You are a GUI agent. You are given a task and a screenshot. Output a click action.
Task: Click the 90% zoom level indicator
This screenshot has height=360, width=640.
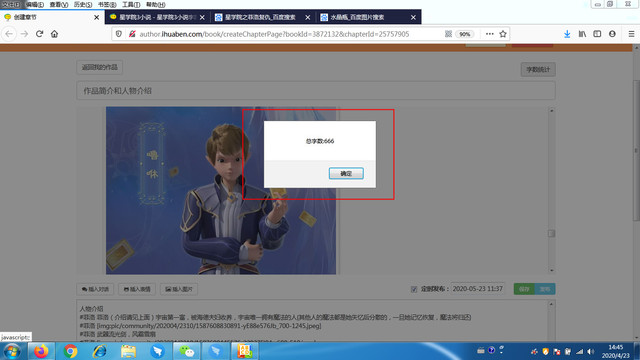464,34
